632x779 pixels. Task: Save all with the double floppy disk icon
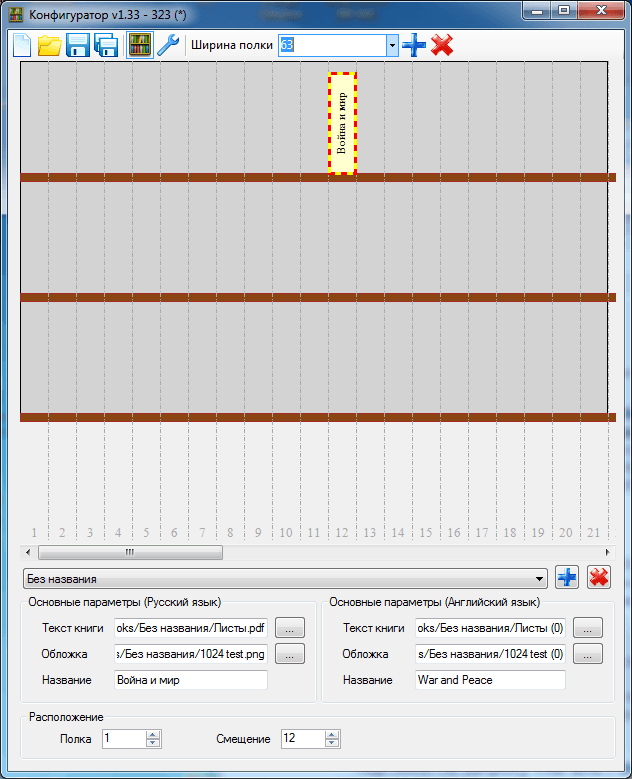tap(106, 45)
